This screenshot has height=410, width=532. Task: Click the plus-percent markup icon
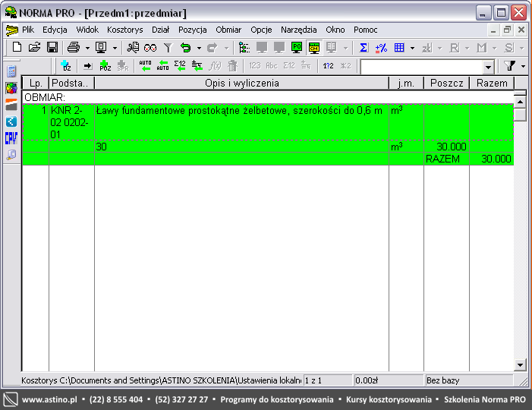coord(381,48)
